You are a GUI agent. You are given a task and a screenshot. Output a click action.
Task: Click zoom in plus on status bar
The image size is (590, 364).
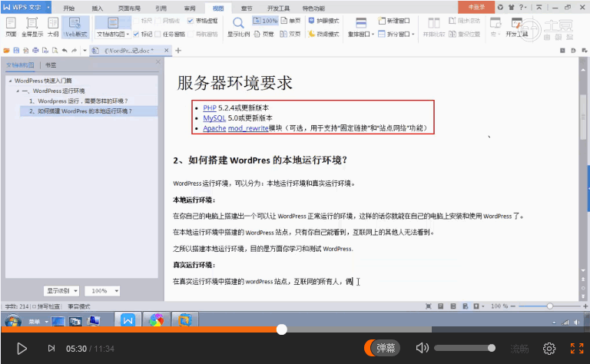click(x=585, y=306)
